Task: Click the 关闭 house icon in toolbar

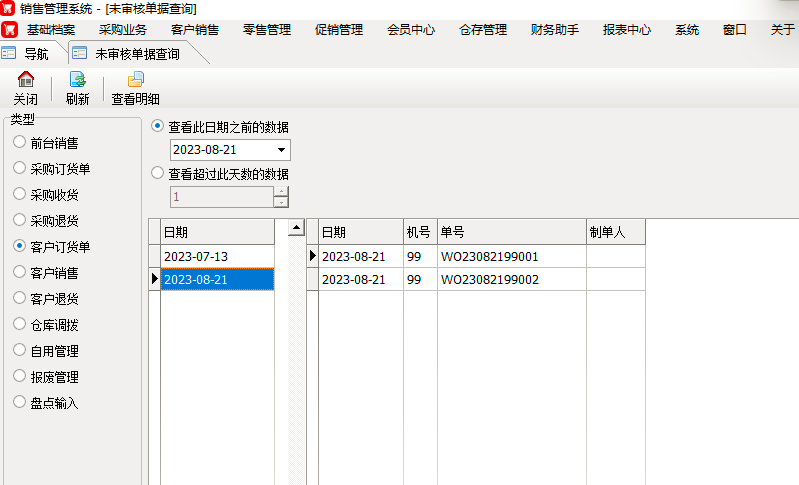Action: [26, 80]
